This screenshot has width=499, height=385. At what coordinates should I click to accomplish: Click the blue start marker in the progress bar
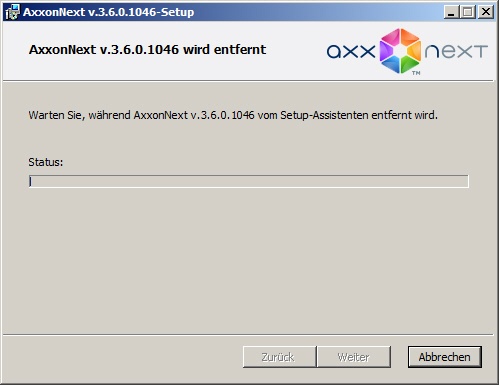coord(30,181)
